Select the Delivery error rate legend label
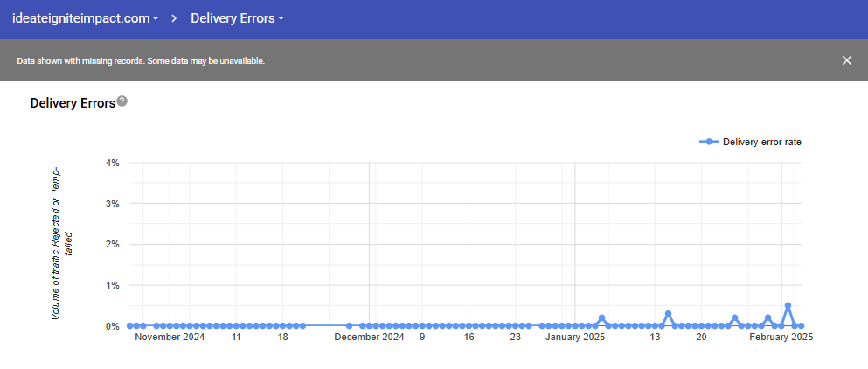868x369 pixels. pyautogui.click(x=761, y=142)
